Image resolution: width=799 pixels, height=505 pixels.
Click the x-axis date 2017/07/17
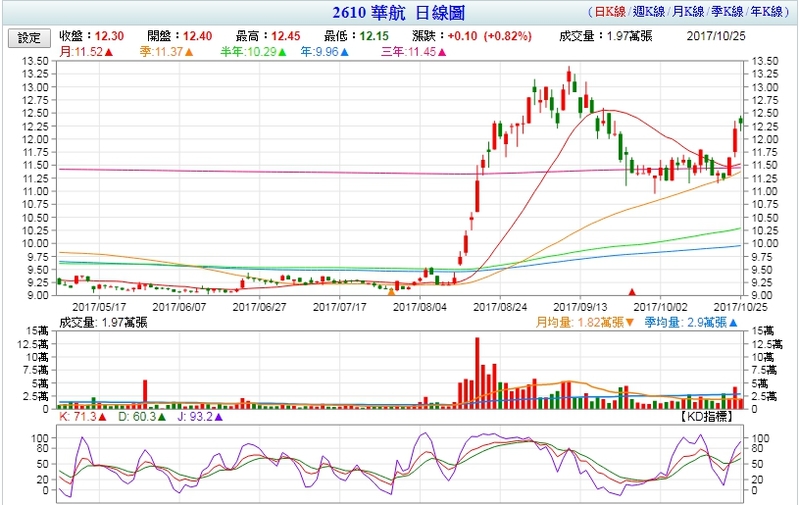point(340,307)
